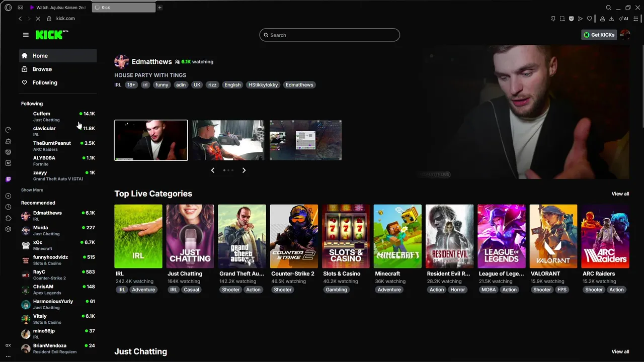Select third featured stream thumbnail

pos(305,140)
